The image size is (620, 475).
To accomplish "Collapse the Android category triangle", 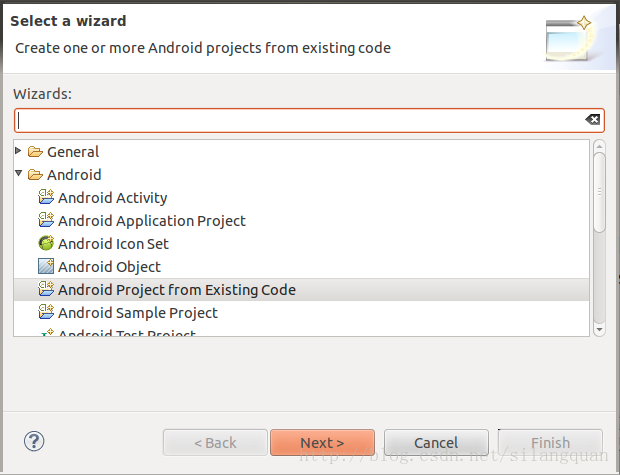I will (x=19, y=173).
